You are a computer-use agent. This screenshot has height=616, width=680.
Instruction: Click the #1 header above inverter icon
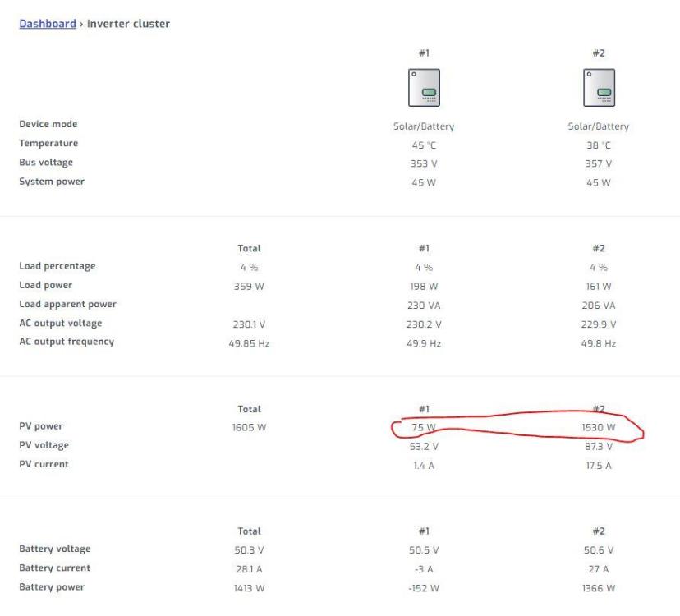click(x=424, y=53)
